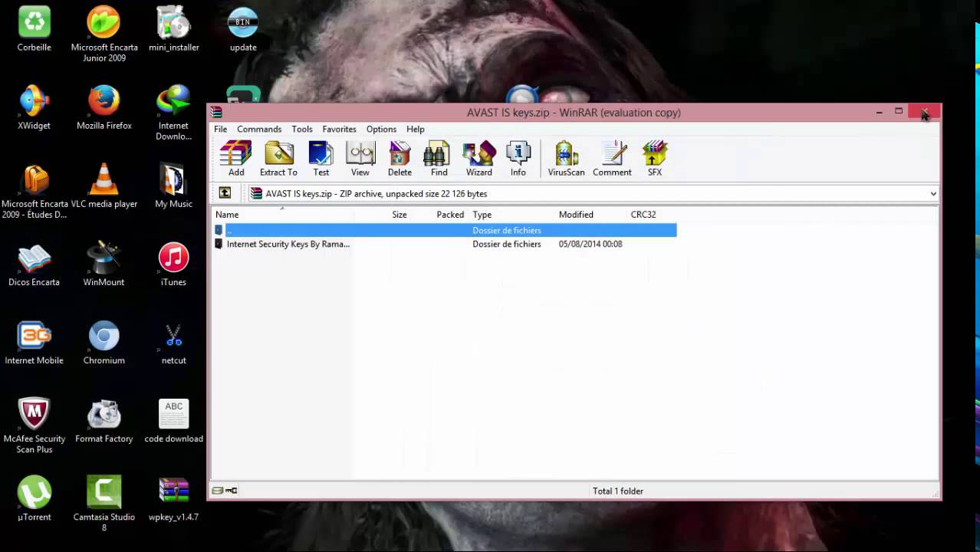The image size is (980, 552).
Task: Select the Camtasia Studio 8 desktop icon
Action: (104, 504)
